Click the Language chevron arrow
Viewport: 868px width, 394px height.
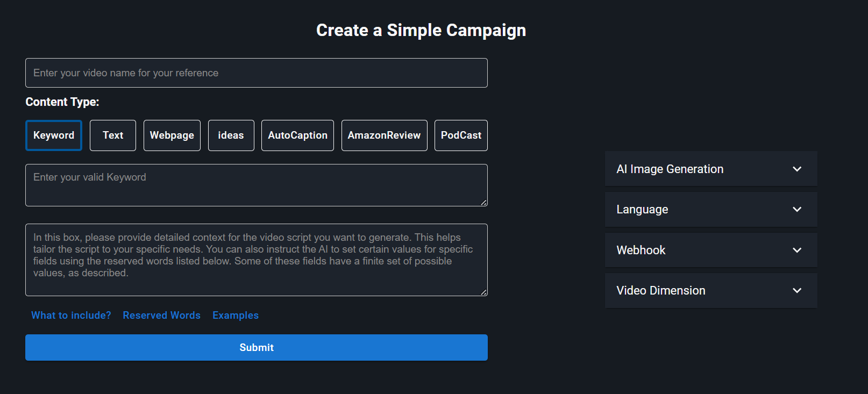tap(797, 210)
